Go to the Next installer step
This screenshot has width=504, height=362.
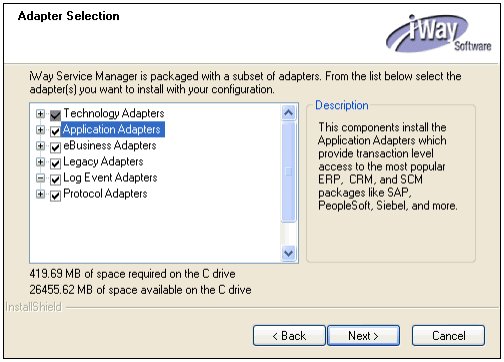[364, 335]
